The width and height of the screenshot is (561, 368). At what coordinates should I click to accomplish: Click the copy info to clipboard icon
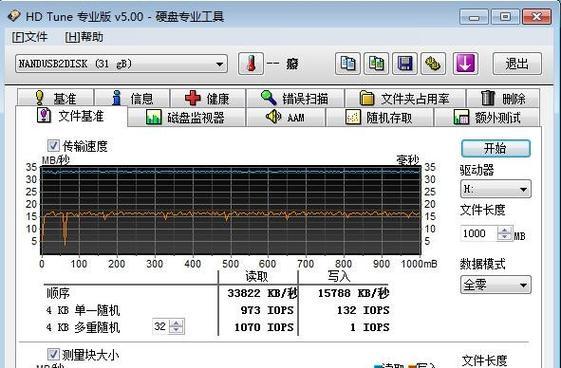pos(347,64)
